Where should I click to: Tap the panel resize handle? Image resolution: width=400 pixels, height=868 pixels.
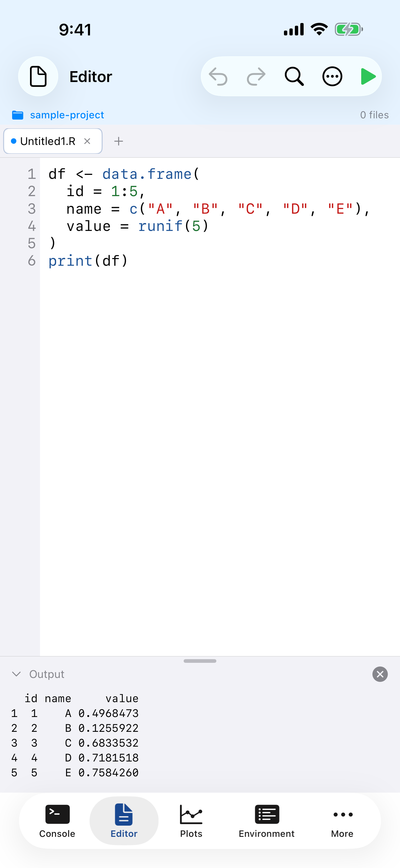tap(200, 661)
